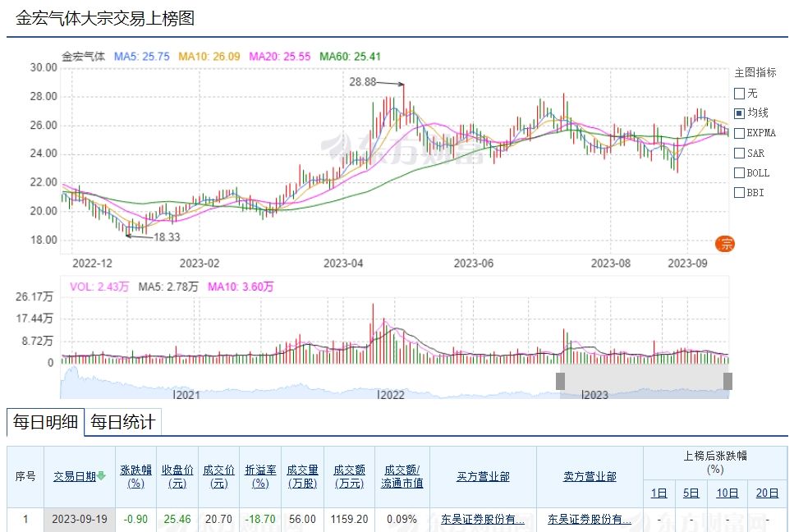
Task: Open seller 东吴证券 brokerage link
Action: [589, 519]
